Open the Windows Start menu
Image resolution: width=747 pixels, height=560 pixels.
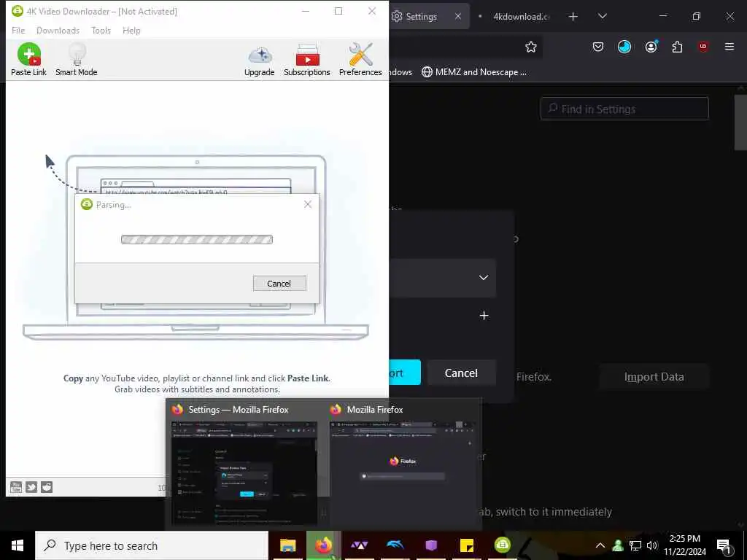coord(18,545)
